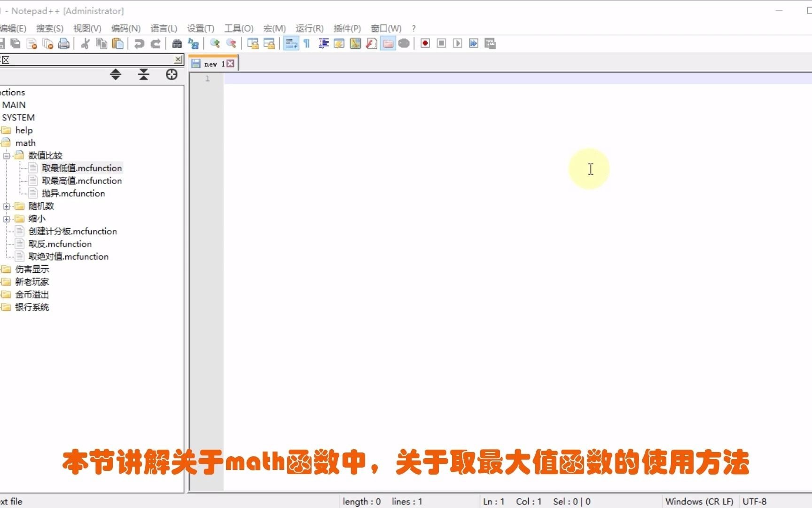This screenshot has height=508, width=812.
Task: Click the Print icon
Action: click(64, 43)
